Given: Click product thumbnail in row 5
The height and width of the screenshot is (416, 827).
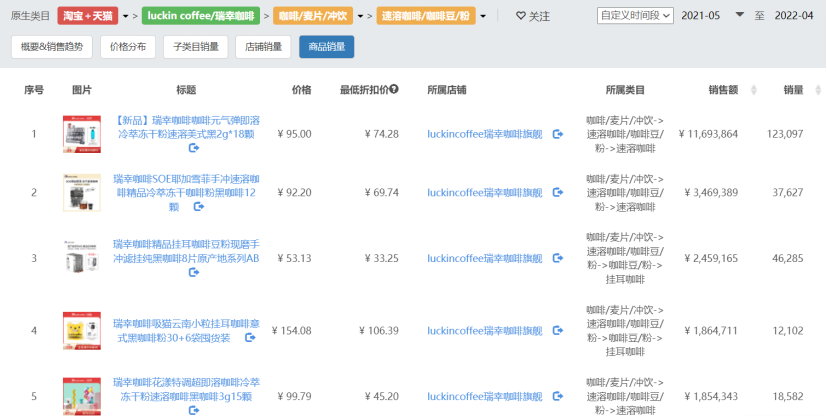Looking at the screenshot, I should pyautogui.click(x=82, y=396).
